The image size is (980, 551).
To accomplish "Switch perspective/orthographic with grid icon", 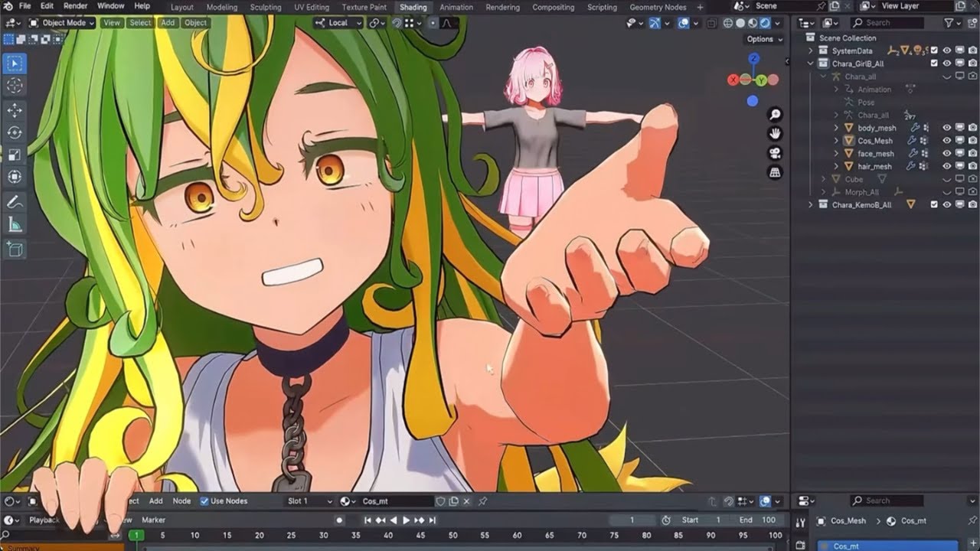I will (x=775, y=173).
